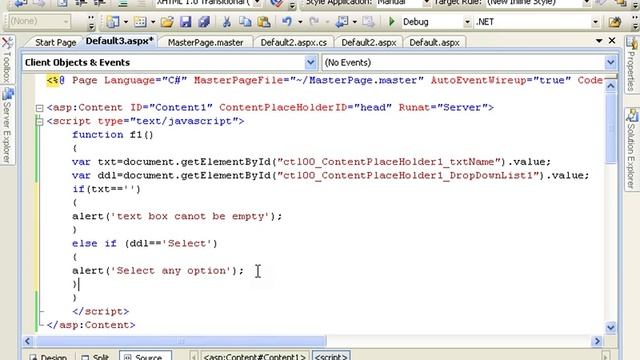Click the Open File folder icon

click(x=167, y=22)
